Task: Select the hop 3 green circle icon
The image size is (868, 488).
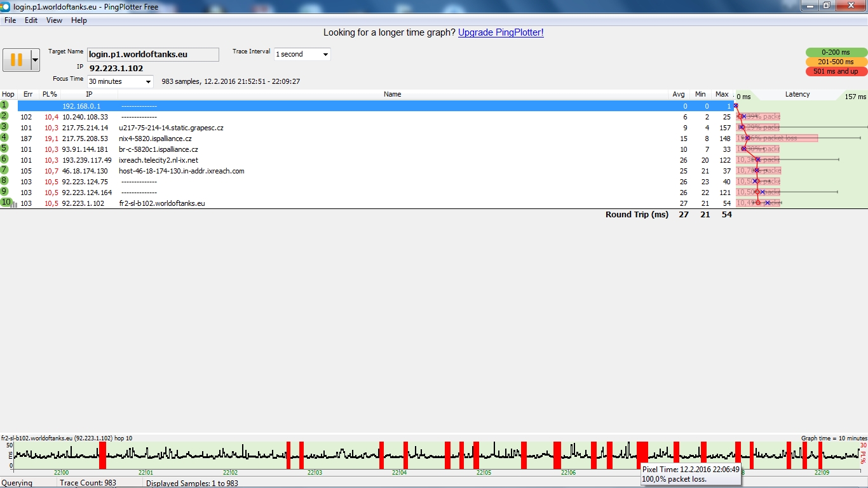Action: pos(4,126)
